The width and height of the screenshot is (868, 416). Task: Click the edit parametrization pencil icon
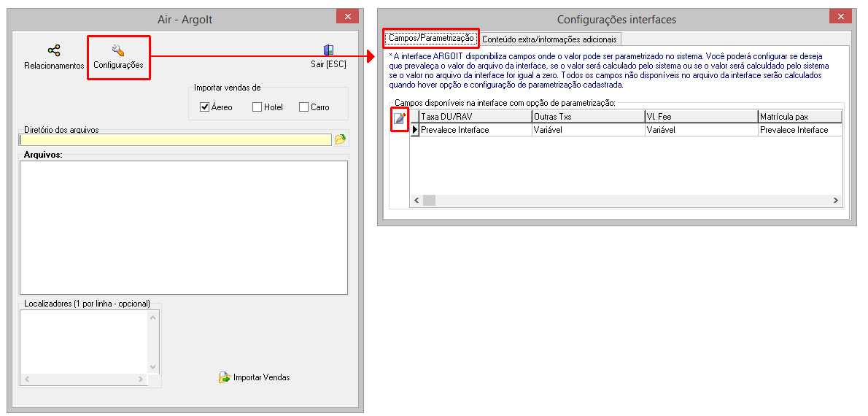(400, 118)
